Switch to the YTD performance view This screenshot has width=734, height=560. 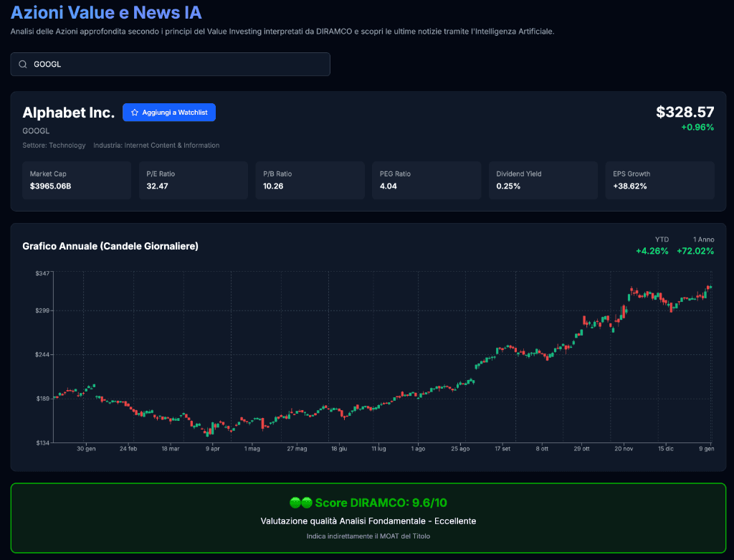click(652, 245)
